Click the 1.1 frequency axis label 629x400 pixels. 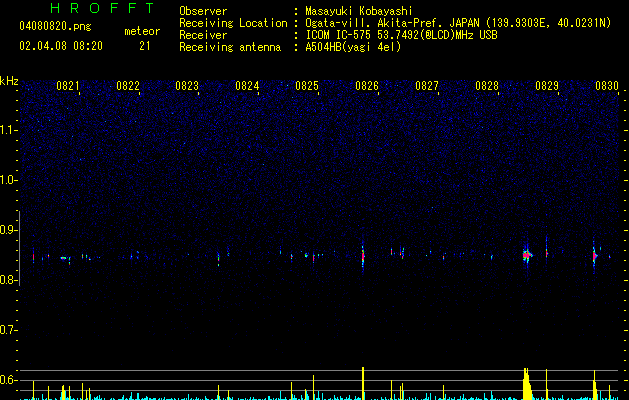8,130
